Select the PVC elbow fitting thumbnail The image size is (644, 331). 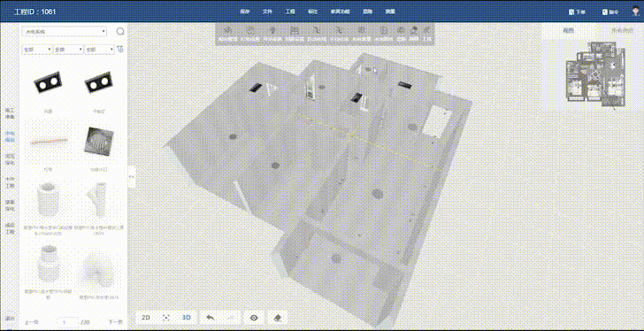coord(96,271)
